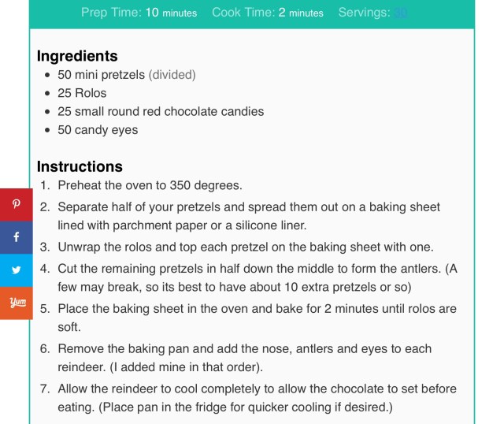Click the "Preheat the oven" step
504x424 pixels.
tap(150, 186)
